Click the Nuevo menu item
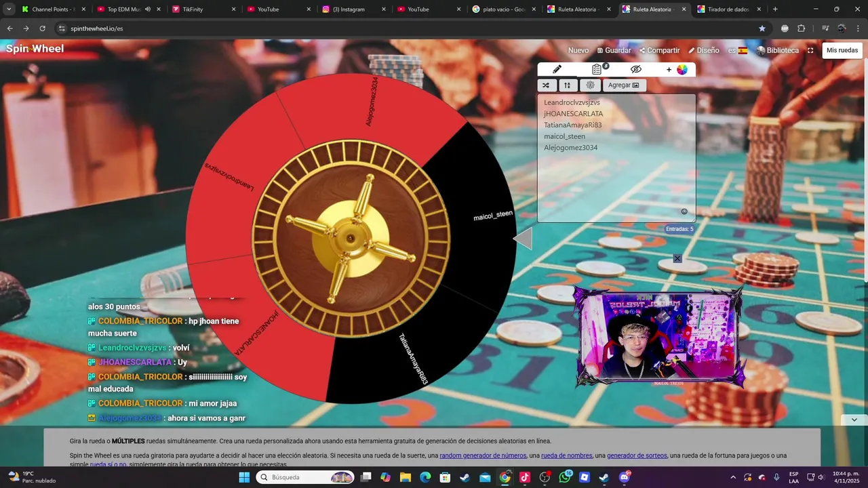This screenshot has width=868, height=488. click(x=578, y=51)
